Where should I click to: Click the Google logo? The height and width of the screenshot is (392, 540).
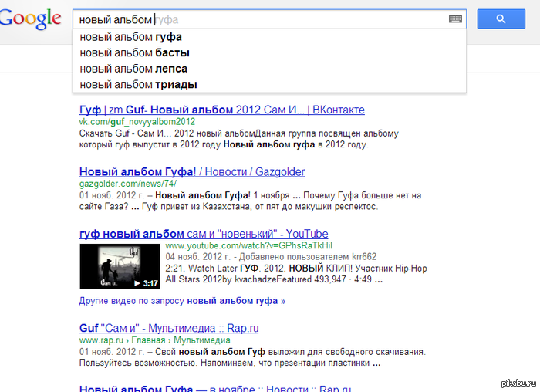30,19
